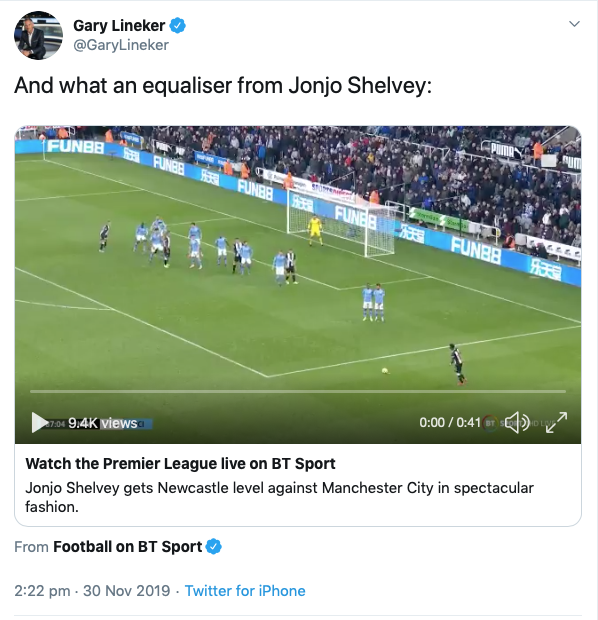
Task: Open the @GaryLineker handle link
Action: point(121,45)
